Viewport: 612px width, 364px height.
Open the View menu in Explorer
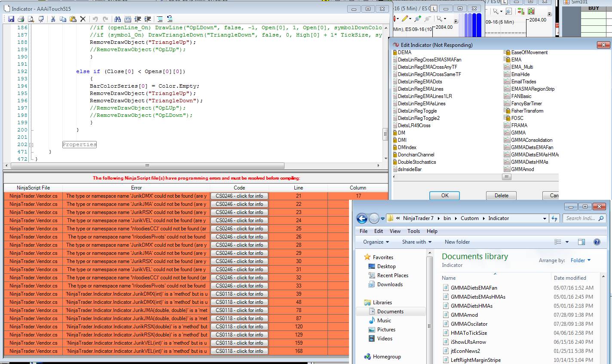[x=395, y=231]
